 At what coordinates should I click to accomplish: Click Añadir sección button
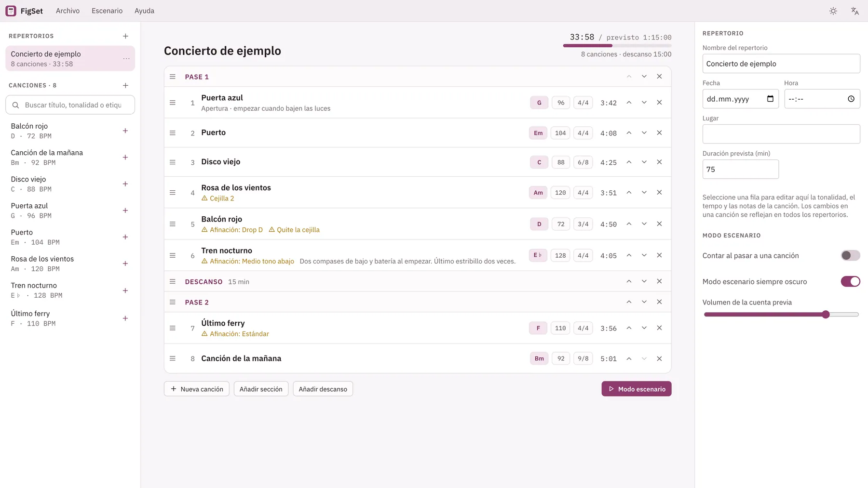(x=261, y=389)
